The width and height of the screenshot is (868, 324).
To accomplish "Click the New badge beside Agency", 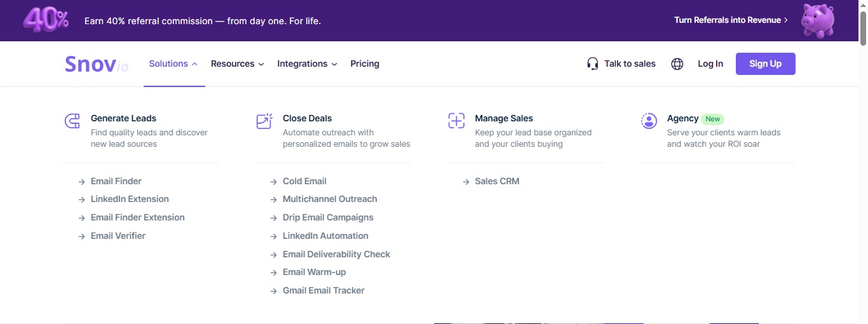I will [x=713, y=119].
